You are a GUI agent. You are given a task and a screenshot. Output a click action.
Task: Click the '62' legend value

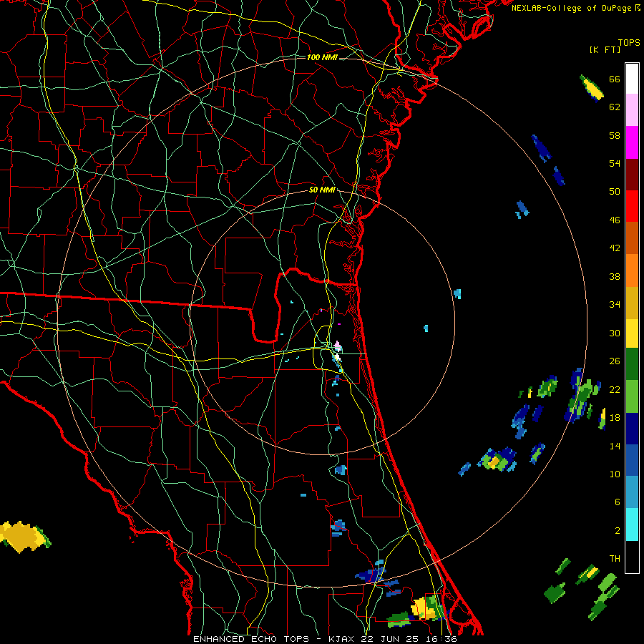point(615,107)
